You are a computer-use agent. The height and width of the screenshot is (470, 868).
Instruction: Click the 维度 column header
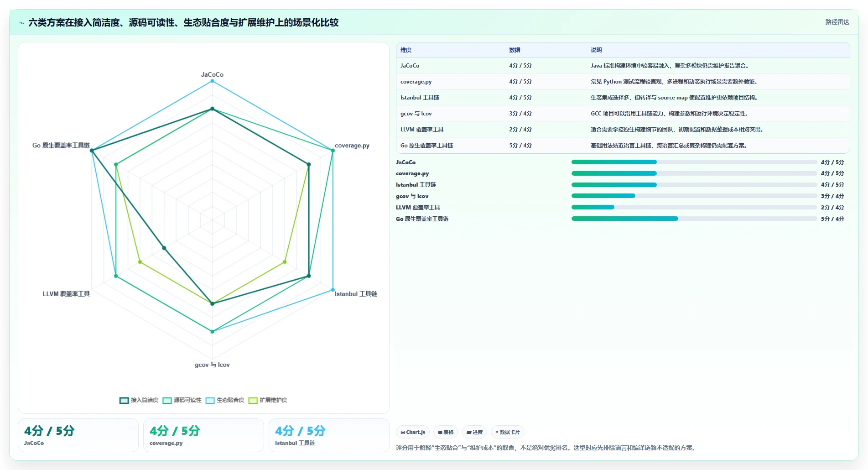pyautogui.click(x=406, y=50)
